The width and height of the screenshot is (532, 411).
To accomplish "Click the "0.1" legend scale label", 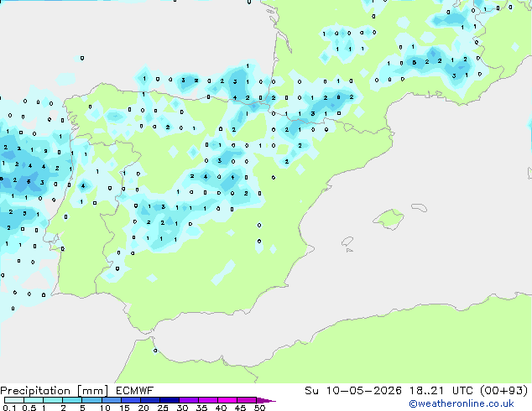I will (x=9, y=408).
